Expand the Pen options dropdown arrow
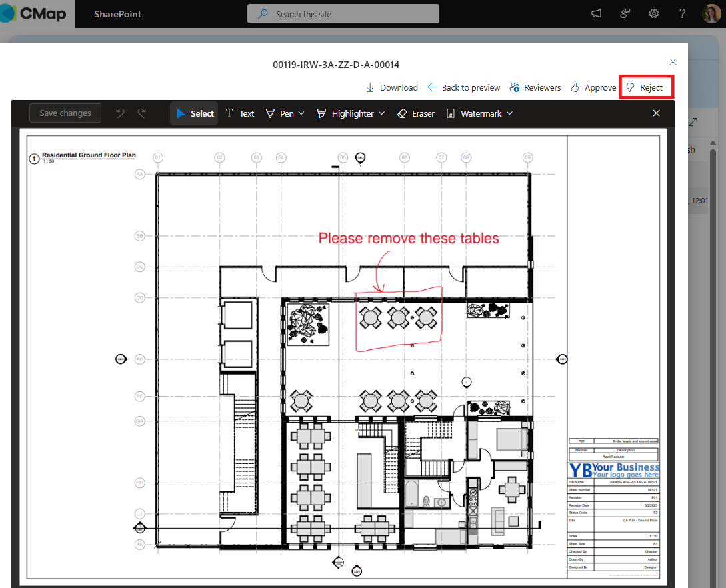726x588 pixels. coord(301,113)
